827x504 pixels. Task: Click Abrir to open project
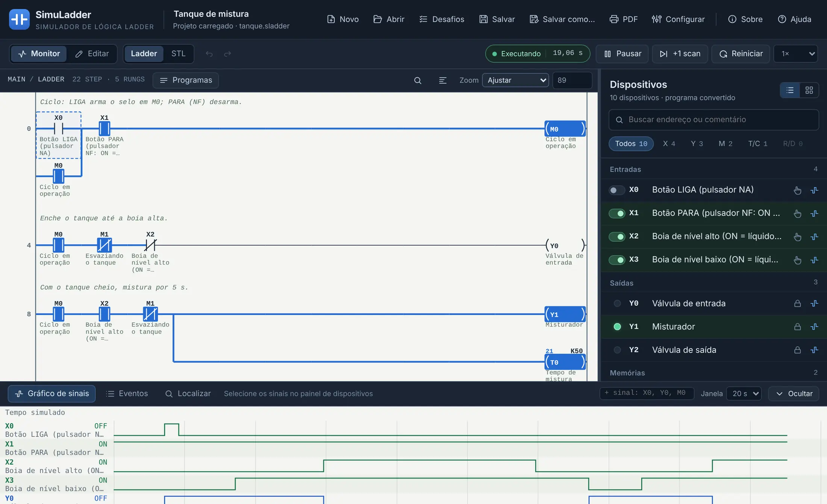click(x=389, y=19)
